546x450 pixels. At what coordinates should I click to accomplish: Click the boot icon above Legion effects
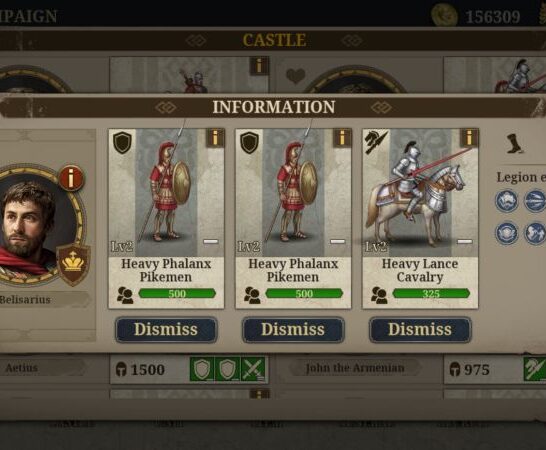click(515, 143)
